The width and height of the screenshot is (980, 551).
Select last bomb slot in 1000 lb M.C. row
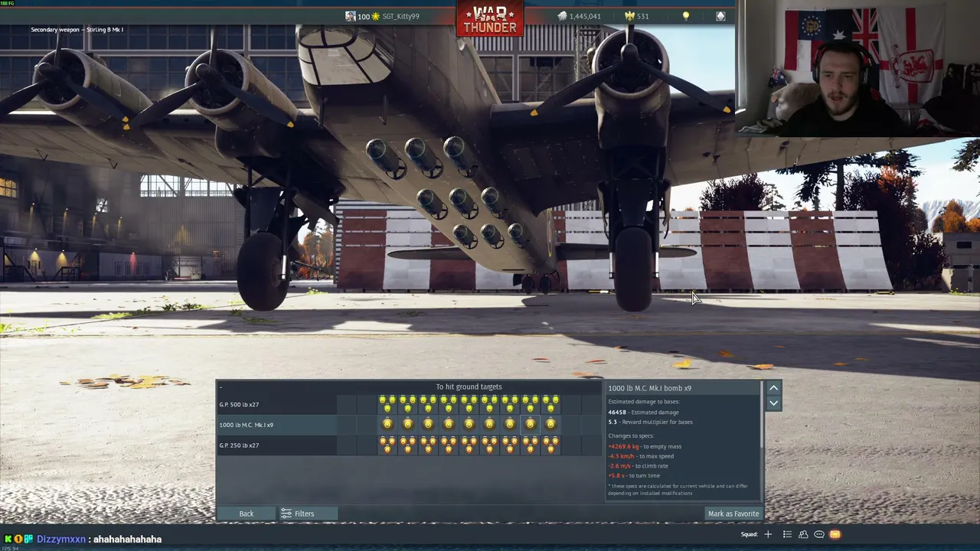click(x=550, y=425)
